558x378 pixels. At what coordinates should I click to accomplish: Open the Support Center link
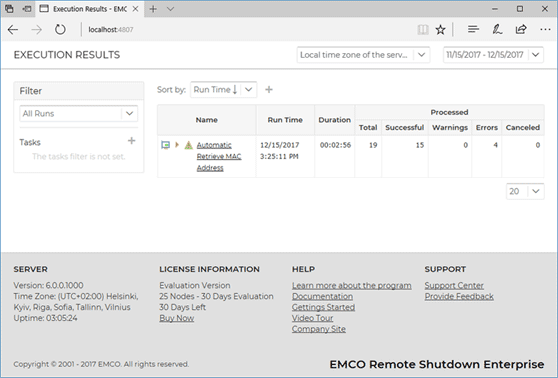click(x=454, y=285)
